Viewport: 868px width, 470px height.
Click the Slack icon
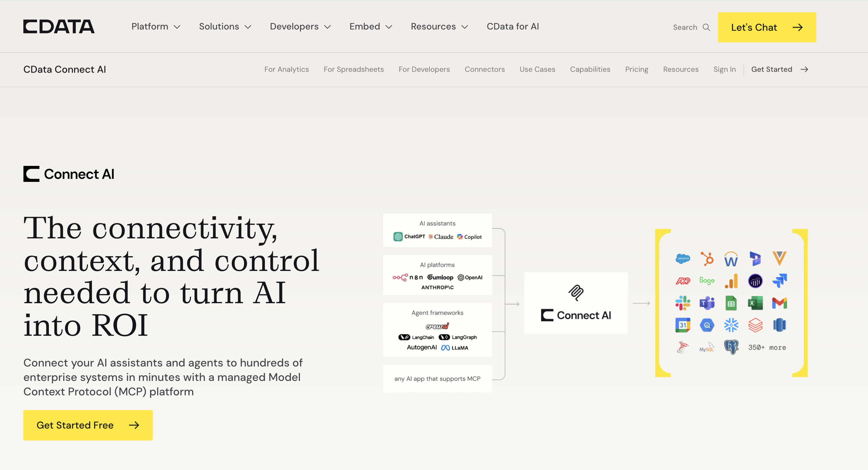pos(683,303)
